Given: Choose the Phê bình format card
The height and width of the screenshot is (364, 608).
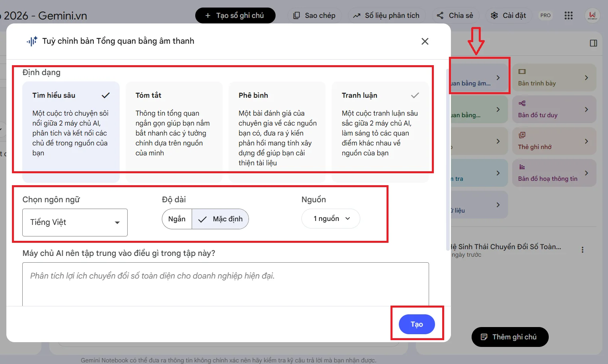Looking at the screenshot, I should point(277,132).
